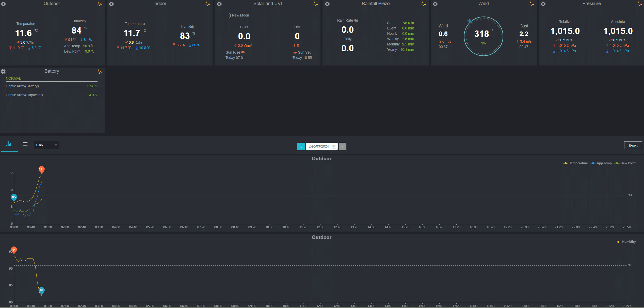The width and height of the screenshot is (644, 308).
Task: Toggle Dew Point series in legend
Action: coord(625,163)
